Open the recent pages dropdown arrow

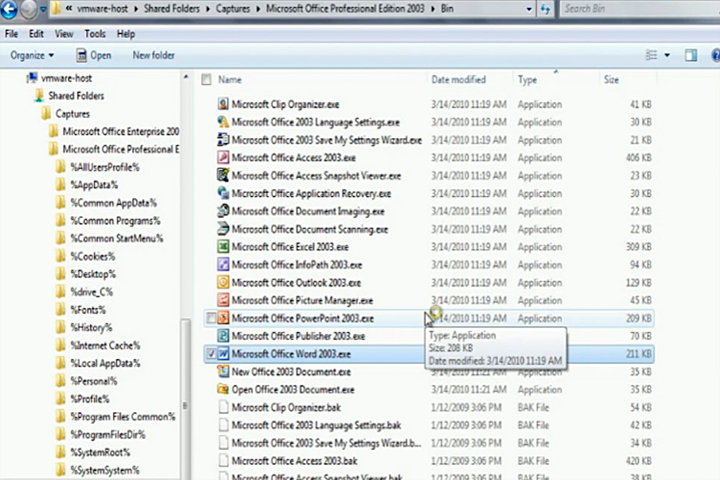coord(43,9)
